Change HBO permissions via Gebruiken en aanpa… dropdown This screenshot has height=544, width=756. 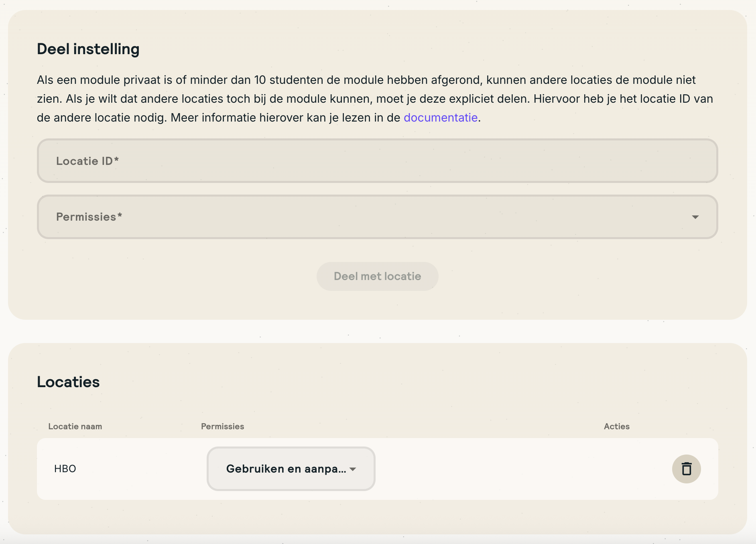point(286,469)
